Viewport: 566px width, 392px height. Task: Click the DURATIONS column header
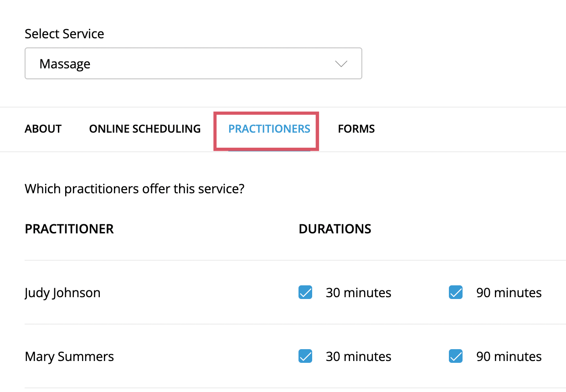click(x=335, y=229)
